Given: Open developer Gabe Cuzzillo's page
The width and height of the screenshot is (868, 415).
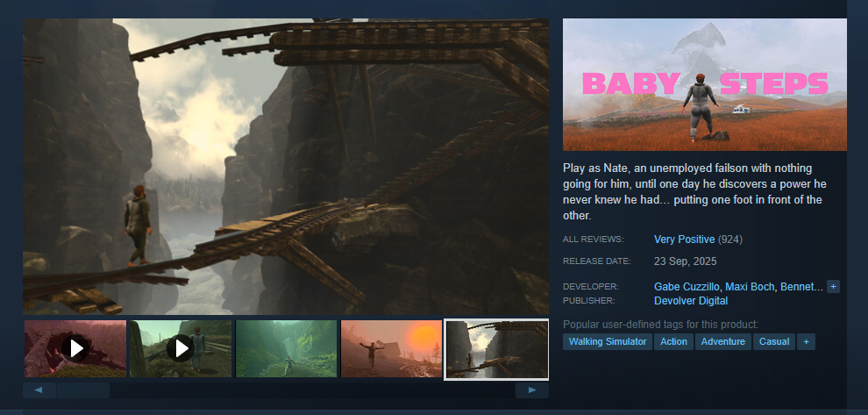Looking at the screenshot, I should tap(687, 286).
